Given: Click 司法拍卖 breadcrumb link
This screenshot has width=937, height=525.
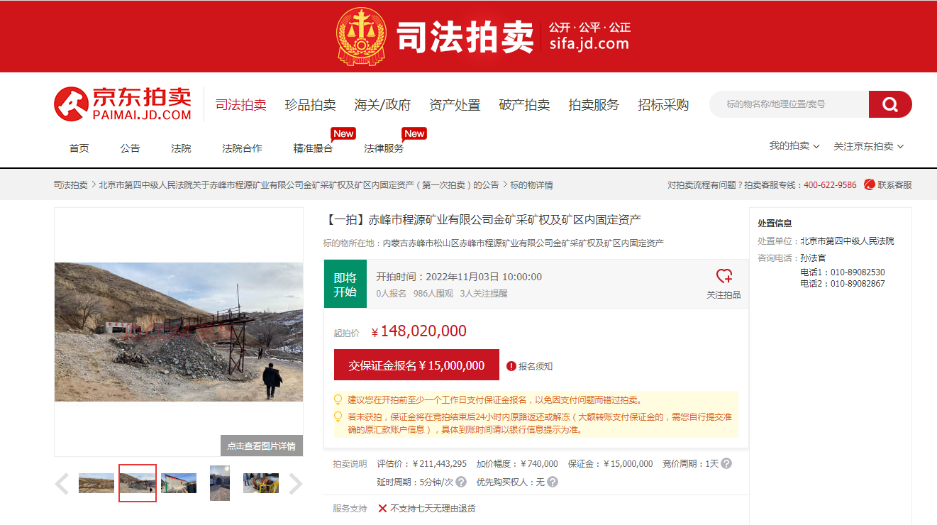Looking at the screenshot, I should point(71,185).
